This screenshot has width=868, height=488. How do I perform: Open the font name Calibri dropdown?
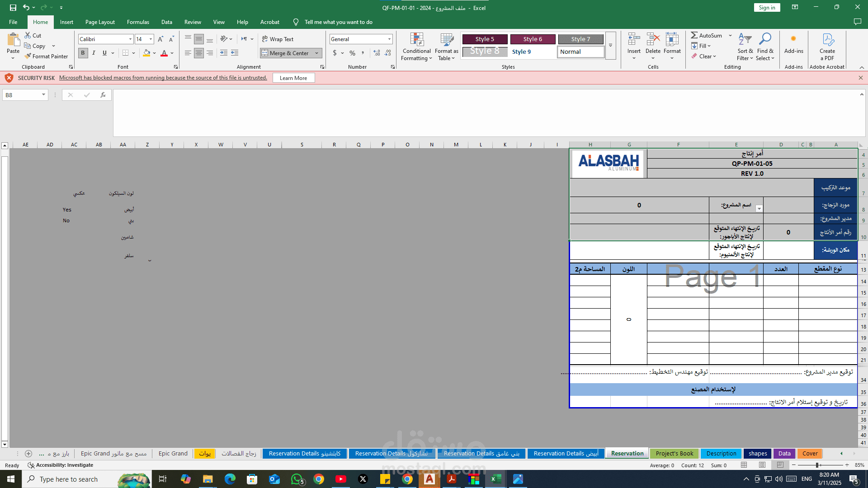(130, 39)
